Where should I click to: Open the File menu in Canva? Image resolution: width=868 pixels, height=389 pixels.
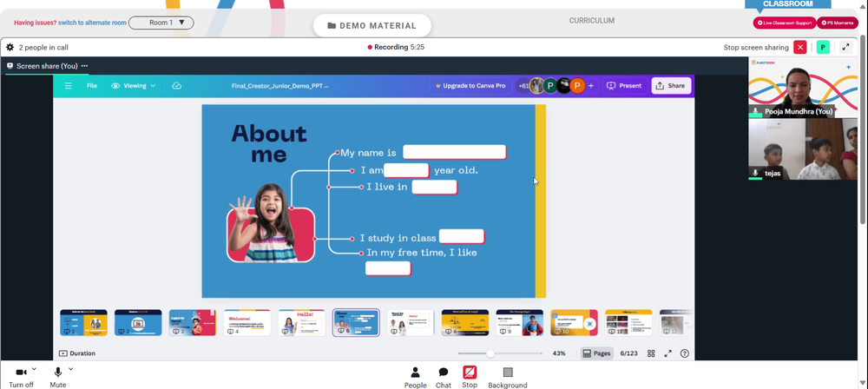click(x=92, y=86)
